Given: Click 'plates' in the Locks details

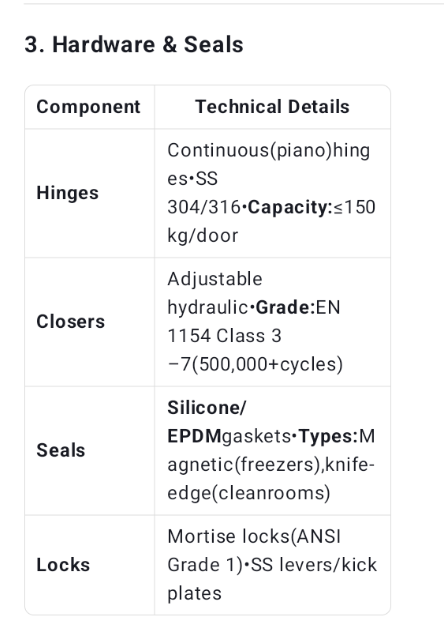Looking at the screenshot, I should click(x=195, y=594).
